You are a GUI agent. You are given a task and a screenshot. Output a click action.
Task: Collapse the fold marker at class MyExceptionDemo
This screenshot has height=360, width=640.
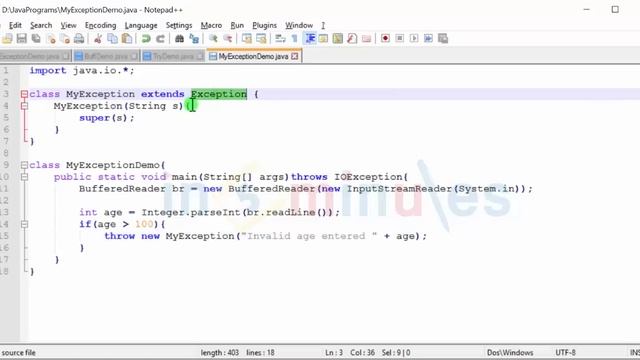24,165
